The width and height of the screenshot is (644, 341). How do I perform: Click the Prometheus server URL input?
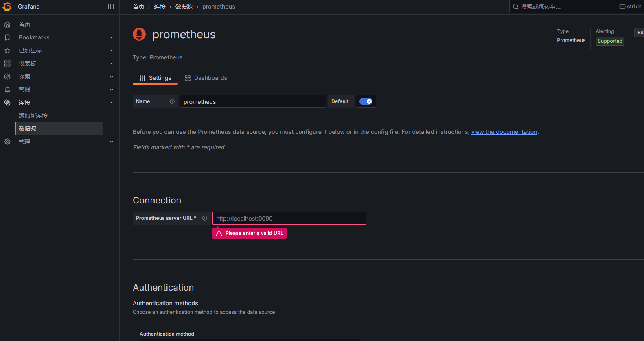point(289,218)
